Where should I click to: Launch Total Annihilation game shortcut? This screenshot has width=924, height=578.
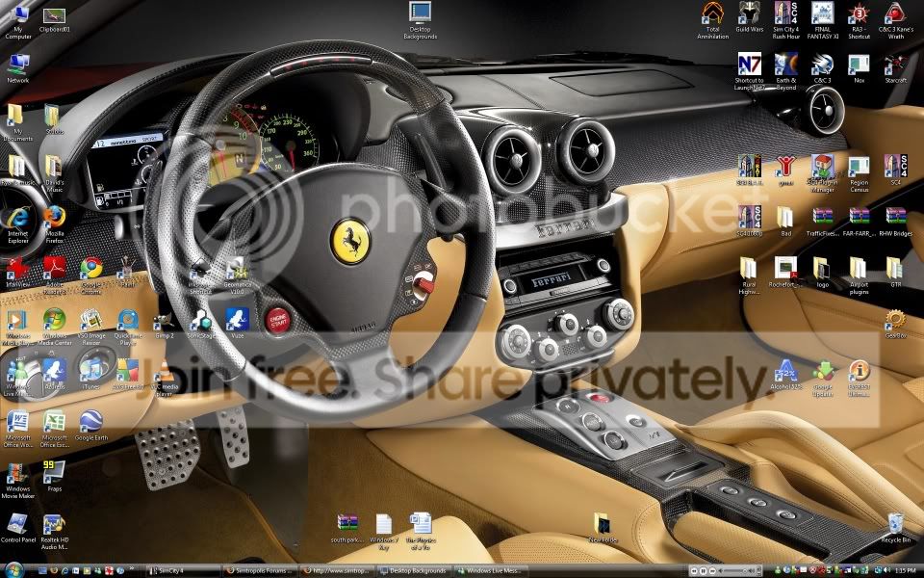(x=712, y=20)
